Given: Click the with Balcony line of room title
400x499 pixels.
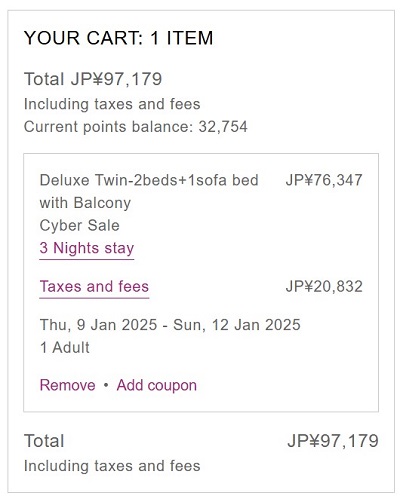Looking at the screenshot, I should (85, 203).
